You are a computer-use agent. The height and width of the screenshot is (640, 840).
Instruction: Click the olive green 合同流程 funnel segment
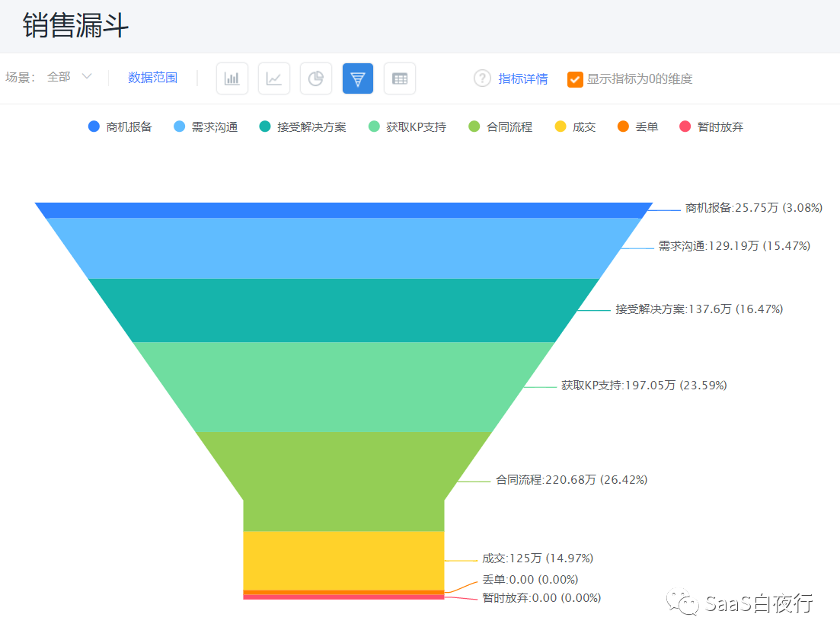[x=343, y=482]
